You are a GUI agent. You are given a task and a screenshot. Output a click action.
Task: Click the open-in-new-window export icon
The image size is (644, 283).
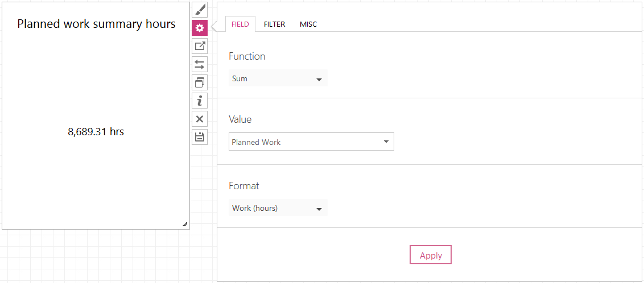[x=200, y=46]
